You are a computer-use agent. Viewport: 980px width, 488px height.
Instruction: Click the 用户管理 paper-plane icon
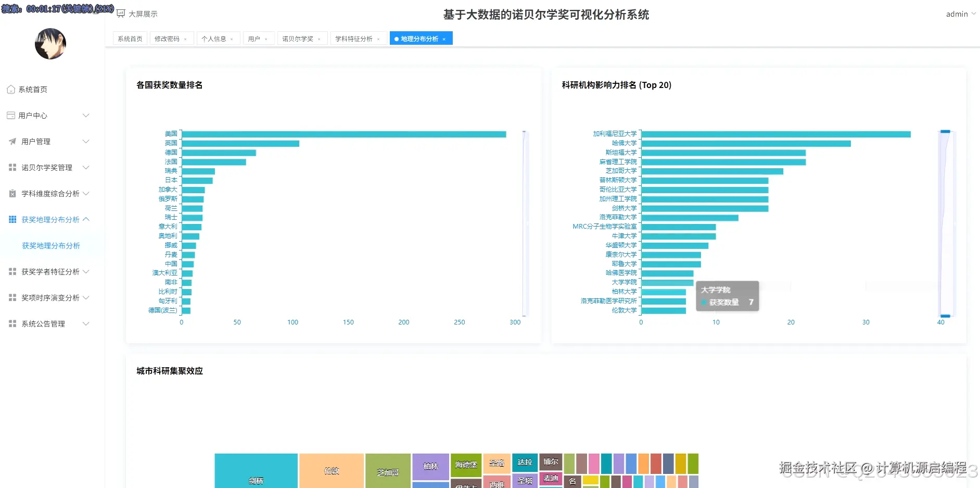point(12,142)
